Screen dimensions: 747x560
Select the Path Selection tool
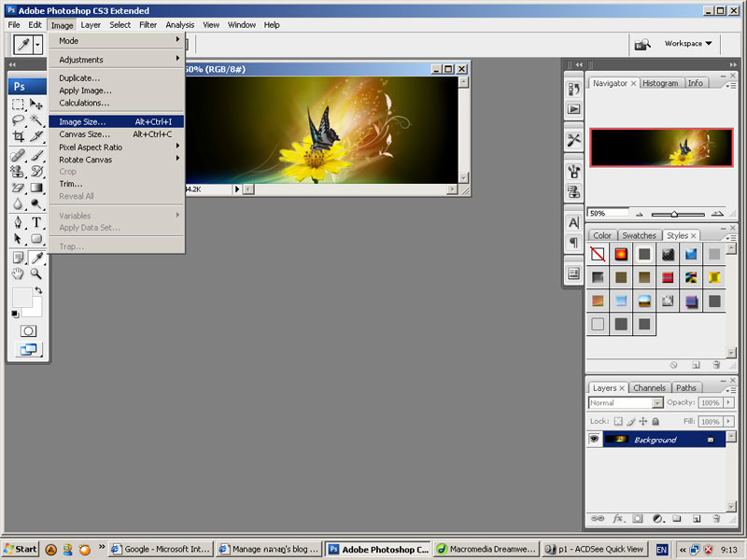[18, 239]
